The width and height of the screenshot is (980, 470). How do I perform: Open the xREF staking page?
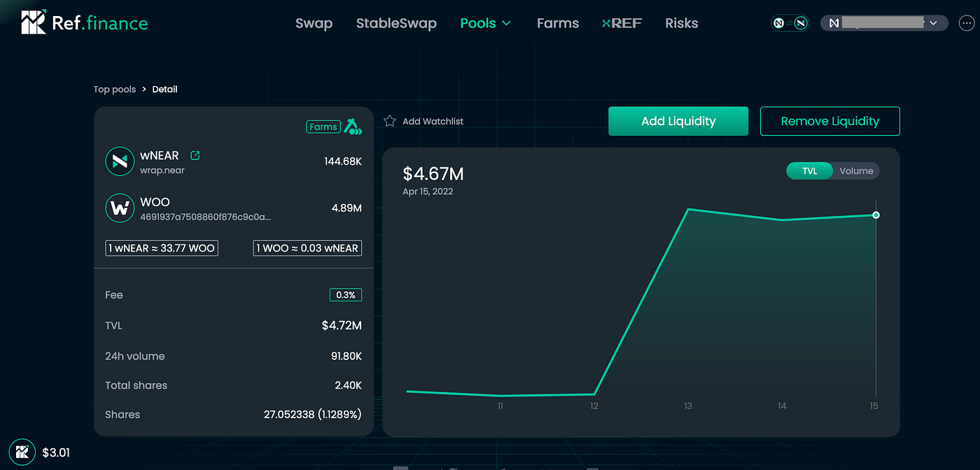click(x=622, y=23)
